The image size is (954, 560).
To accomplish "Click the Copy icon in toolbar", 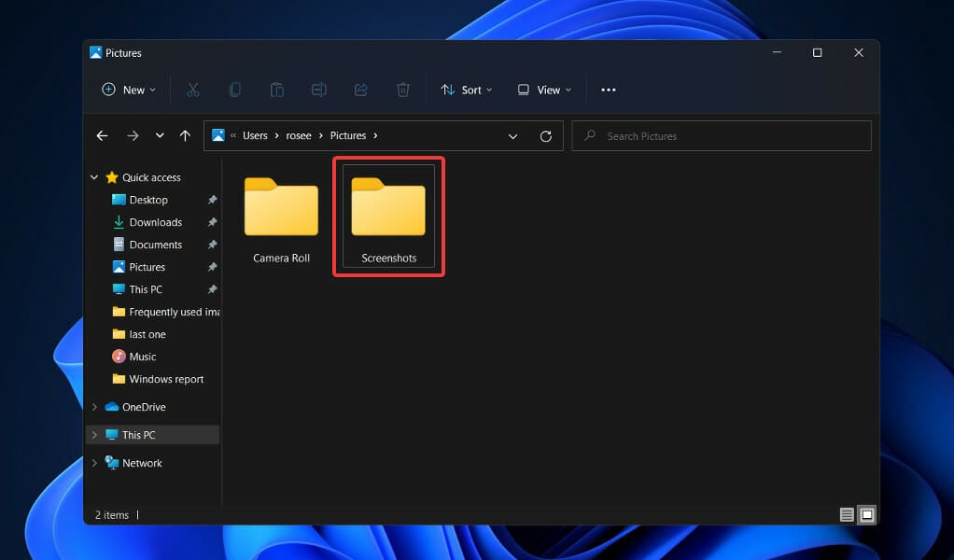I will (x=235, y=90).
